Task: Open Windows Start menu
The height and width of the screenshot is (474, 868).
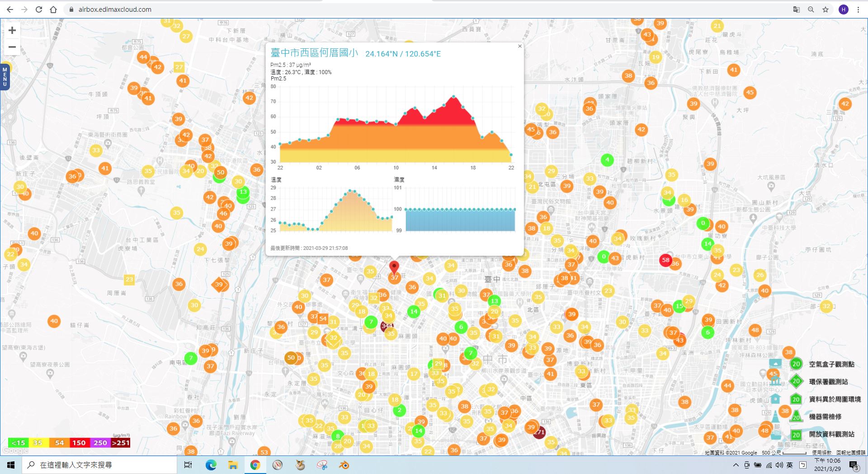Action: click(11, 465)
